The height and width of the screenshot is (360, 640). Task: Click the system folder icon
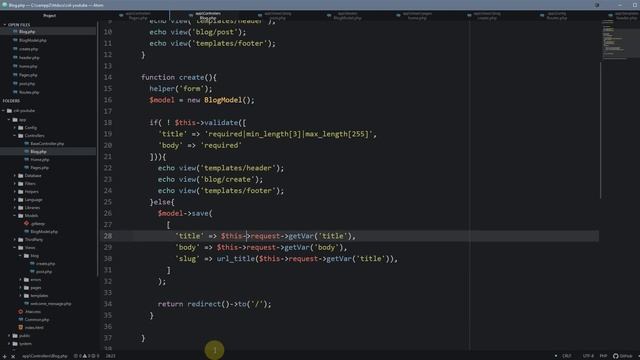[15, 344]
